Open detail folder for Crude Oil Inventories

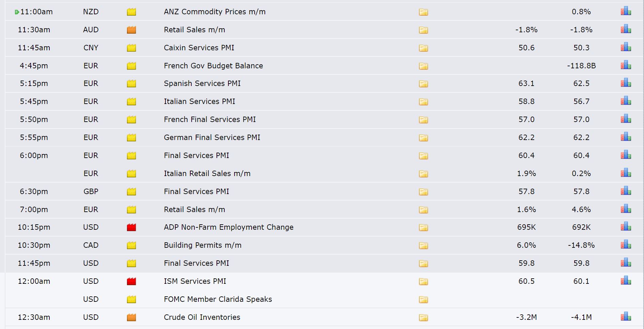[x=423, y=317]
